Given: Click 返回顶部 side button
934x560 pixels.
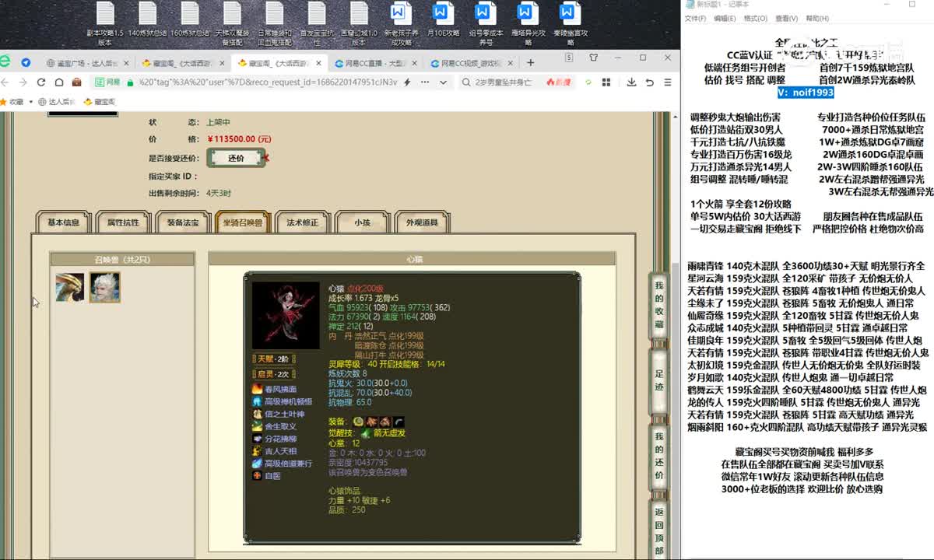Looking at the screenshot, I should click(658, 529).
